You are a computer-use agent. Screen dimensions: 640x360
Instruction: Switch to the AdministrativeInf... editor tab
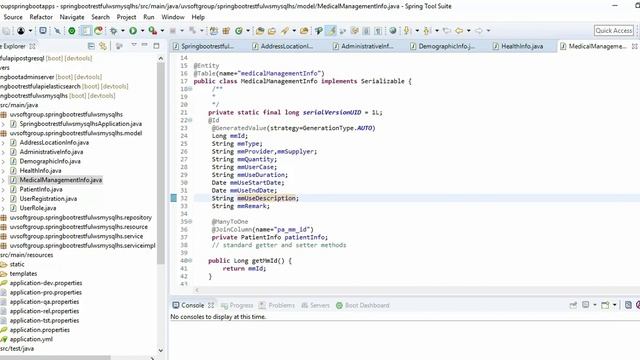(x=363, y=46)
